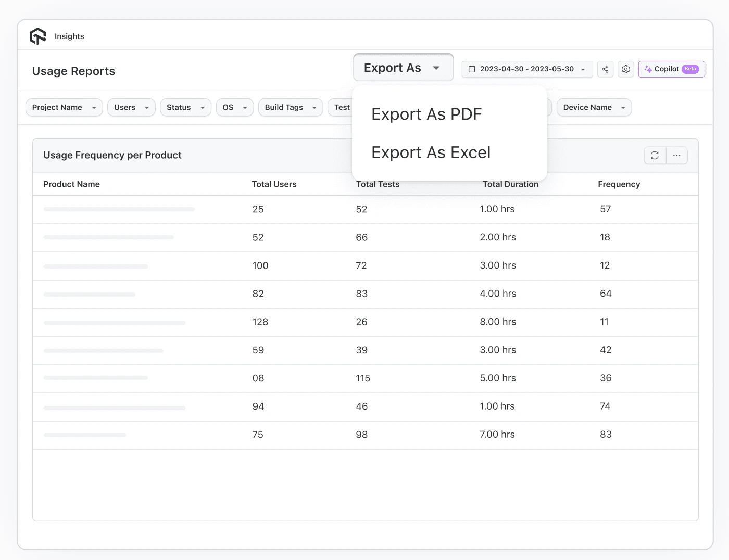729x560 pixels.
Task: Select Export As PDF
Action: pyautogui.click(x=426, y=114)
